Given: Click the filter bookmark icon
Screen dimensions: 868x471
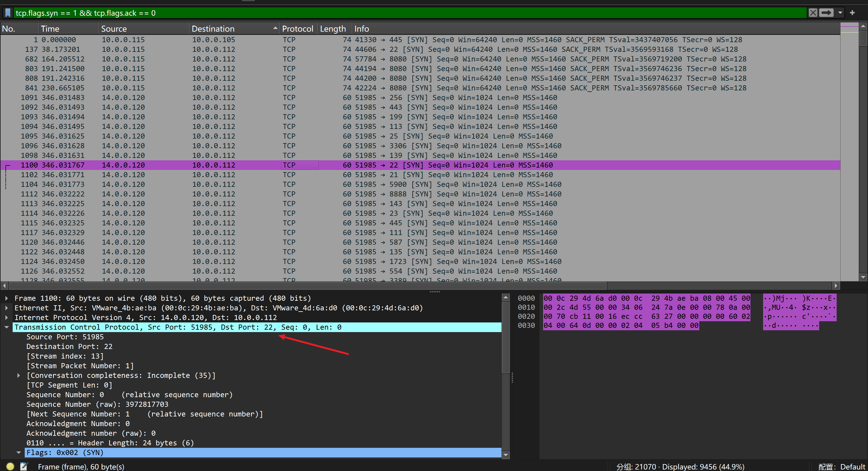Looking at the screenshot, I should tap(8, 13).
